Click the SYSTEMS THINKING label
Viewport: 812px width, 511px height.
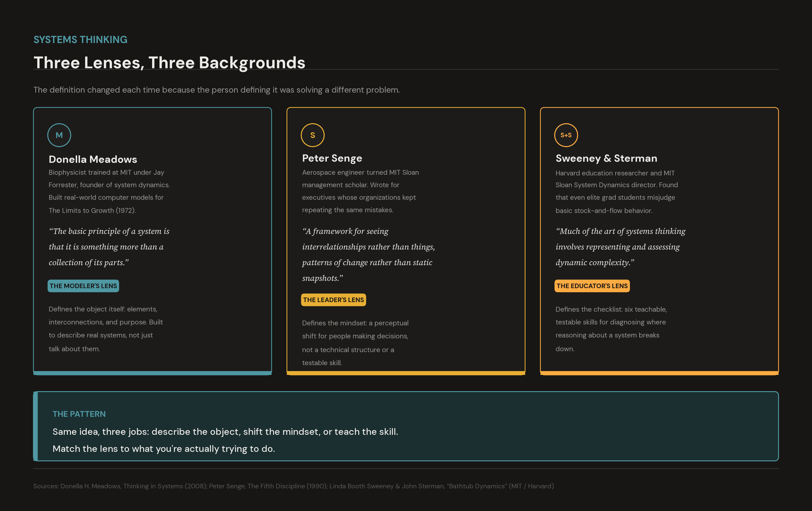[80, 40]
